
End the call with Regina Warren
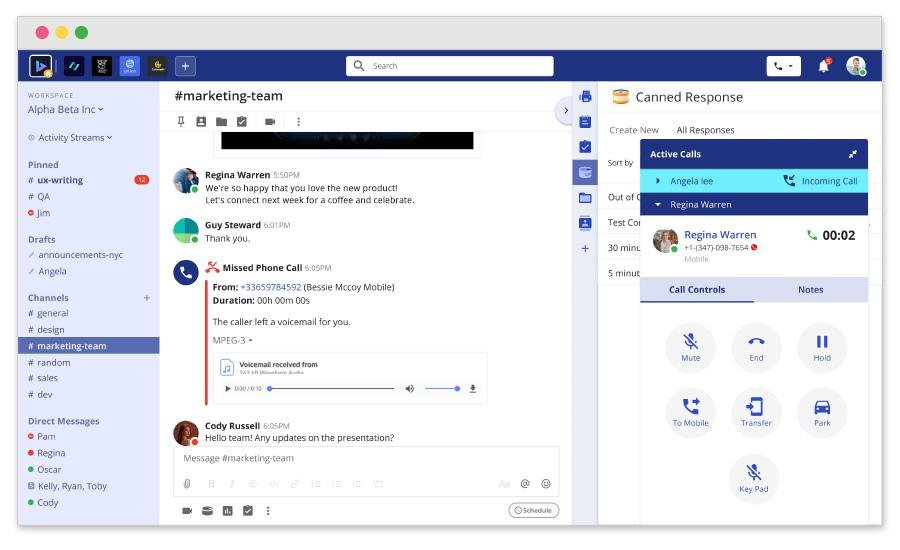click(x=756, y=347)
